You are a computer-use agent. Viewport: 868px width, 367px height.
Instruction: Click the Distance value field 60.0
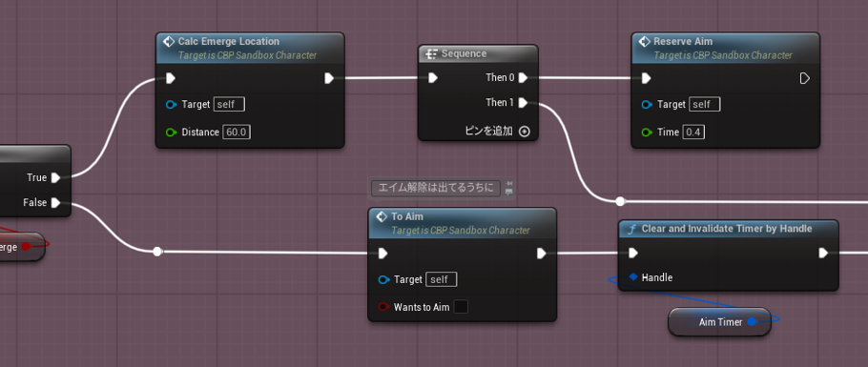237,133
